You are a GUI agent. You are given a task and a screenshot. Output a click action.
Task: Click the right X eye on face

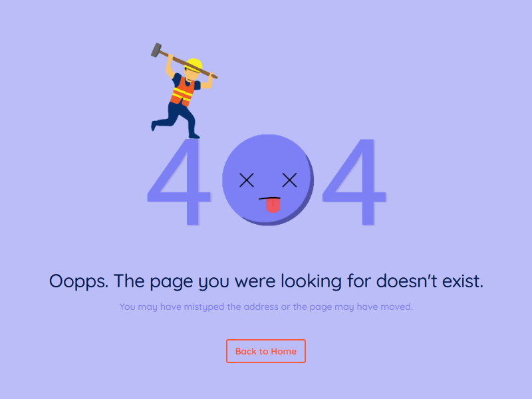point(289,180)
